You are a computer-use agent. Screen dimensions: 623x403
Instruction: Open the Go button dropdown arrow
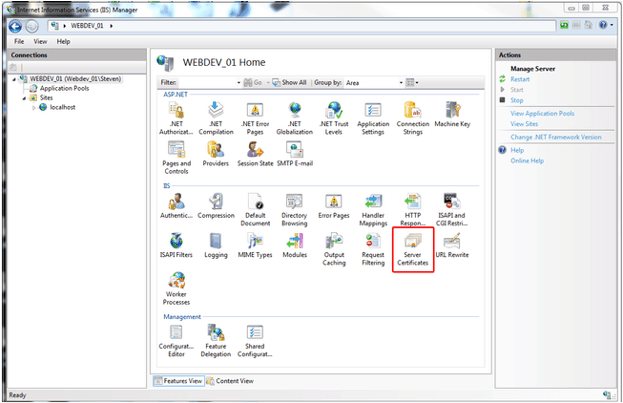pyautogui.click(x=268, y=83)
